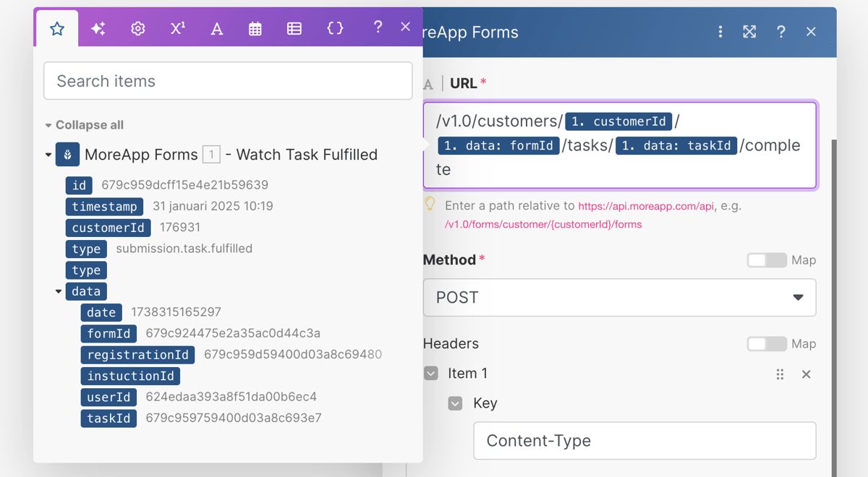Click the number 1 module badge
Screen dimensions: 868x477
coord(211,155)
